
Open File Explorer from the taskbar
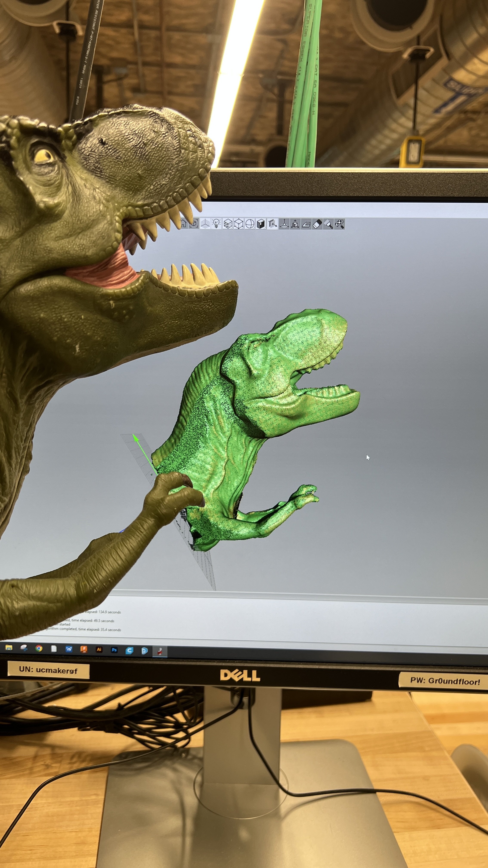tap(9, 647)
